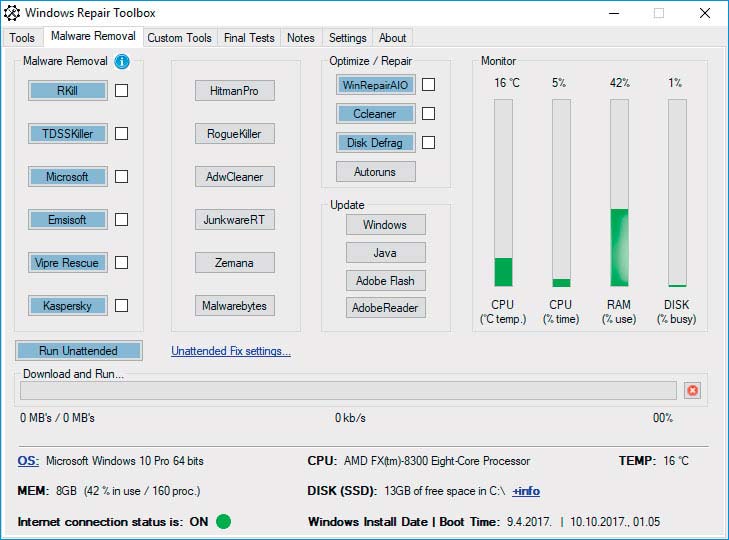Image resolution: width=729 pixels, height=540 pixels.
Task: Run AdwCleaner
Action: coord(235,176)
